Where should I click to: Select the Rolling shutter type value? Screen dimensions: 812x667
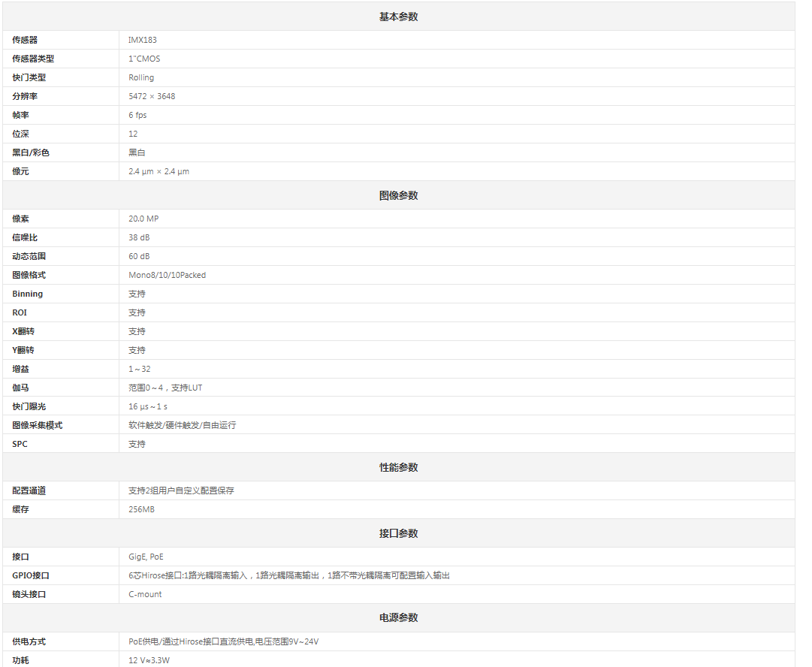[x=141, y=77]
